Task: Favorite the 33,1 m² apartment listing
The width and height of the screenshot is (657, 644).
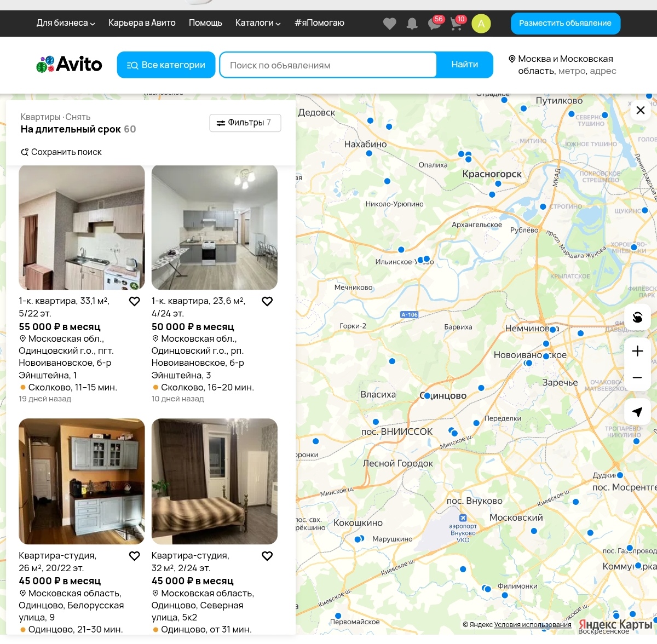Action: click(x=134, y=301)
